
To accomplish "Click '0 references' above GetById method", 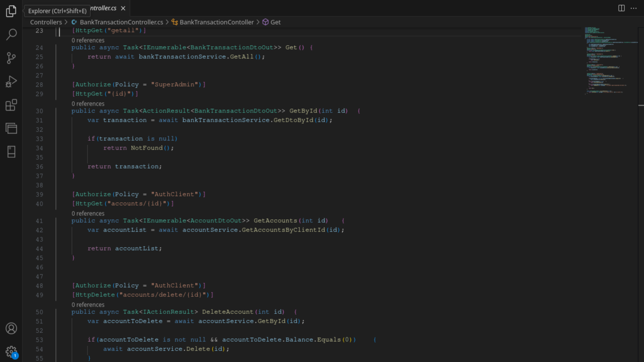I will (88, 104).
